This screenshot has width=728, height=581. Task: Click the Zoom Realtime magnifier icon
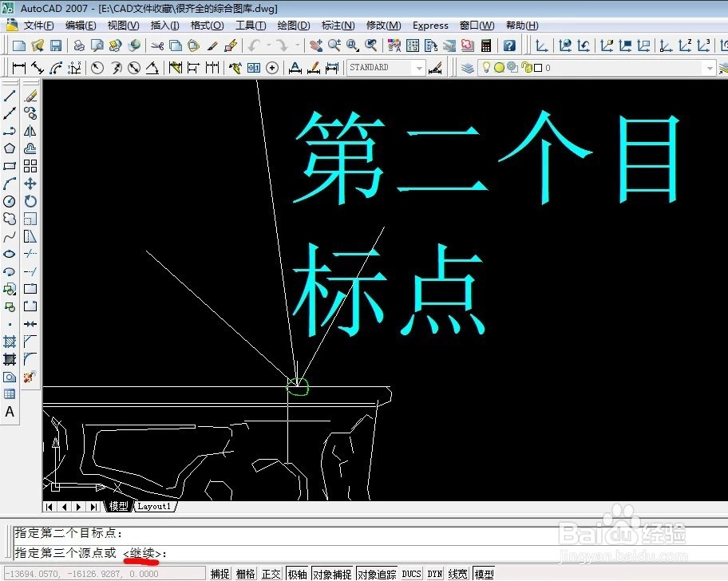click(334, 45)
